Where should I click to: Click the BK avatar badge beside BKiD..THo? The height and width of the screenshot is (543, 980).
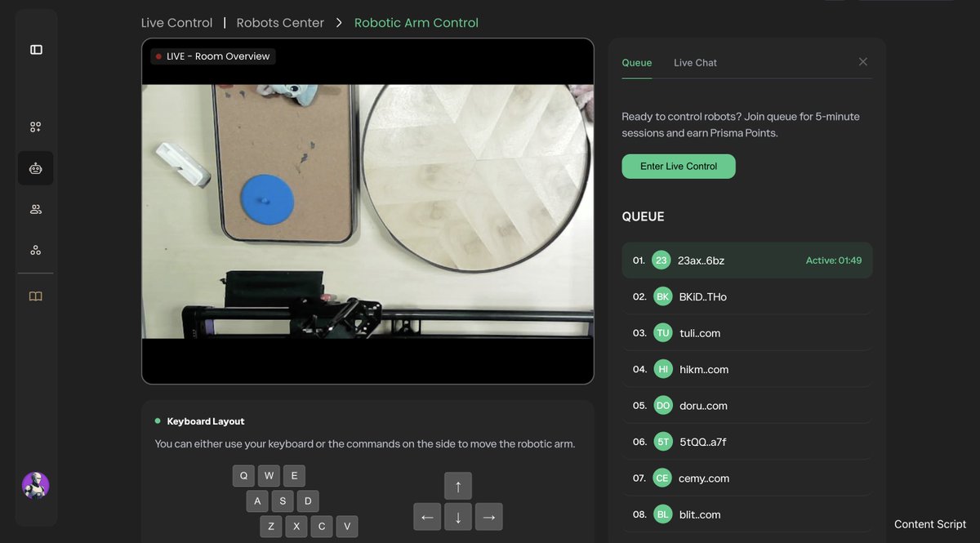click(x=662, y=296)
